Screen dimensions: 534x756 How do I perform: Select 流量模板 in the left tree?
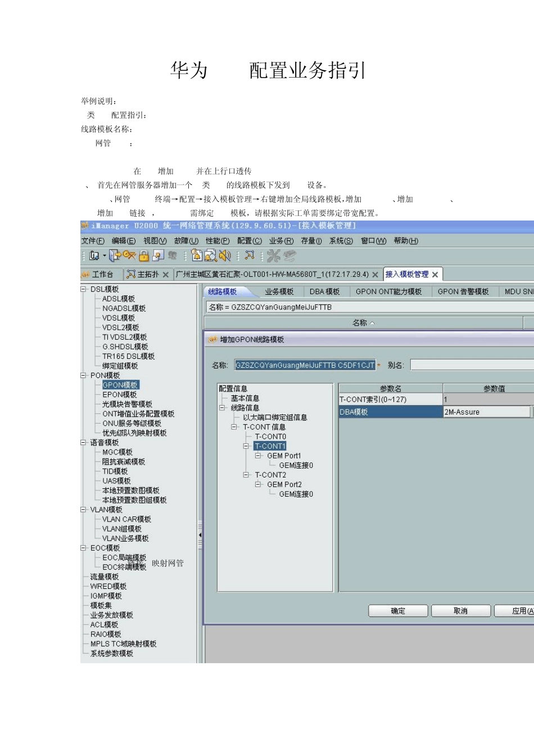tap(105, 577)
